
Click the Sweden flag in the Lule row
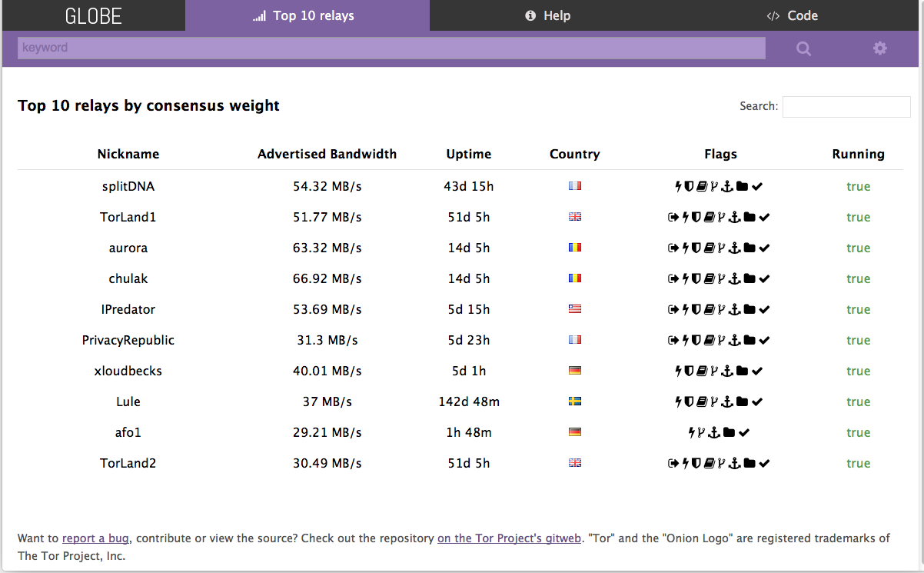point(574,401)
